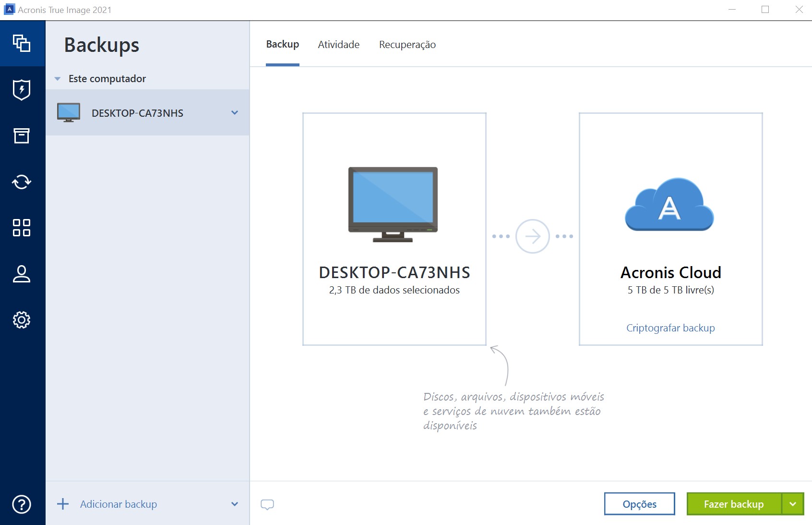Click the monitor icon beside DESKTOP-CA73NHS in list

69,112
